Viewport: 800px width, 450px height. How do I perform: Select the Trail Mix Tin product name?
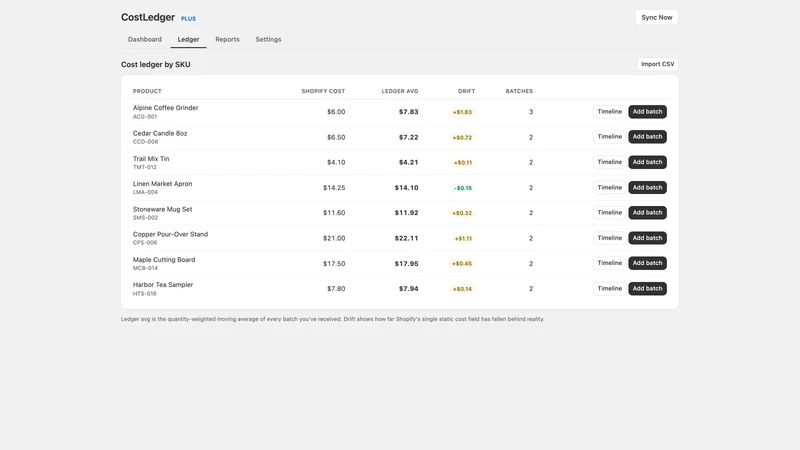[151, 159]
